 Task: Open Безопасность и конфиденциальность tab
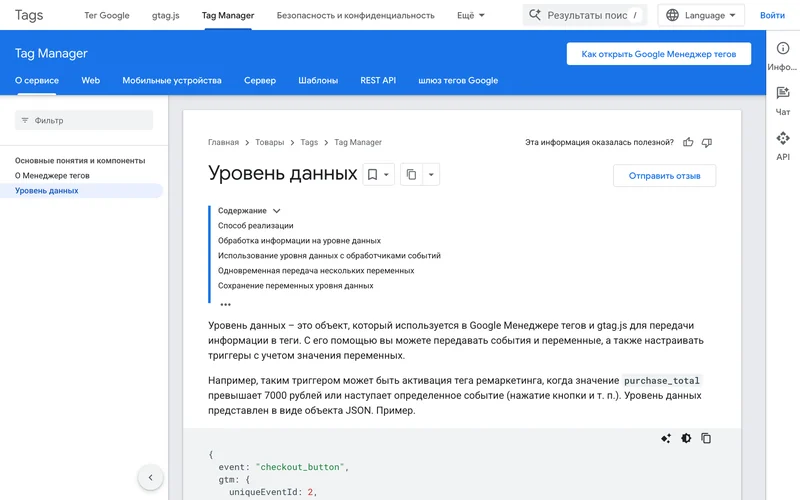356,15
